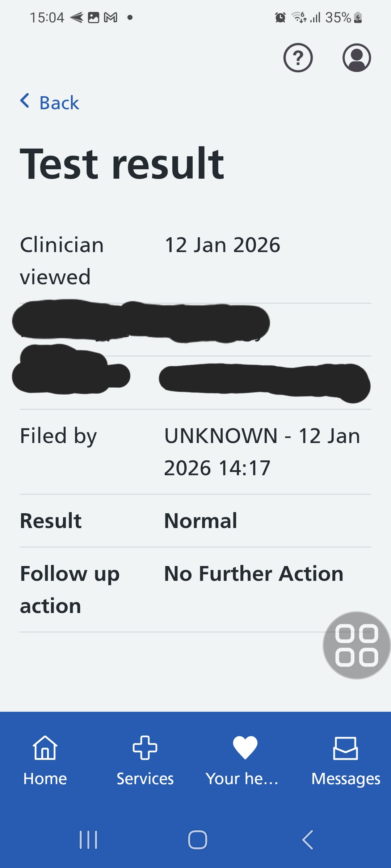Go back using the Back link
Viewport: 391px width, 868px height.
[x=59, y=103]
